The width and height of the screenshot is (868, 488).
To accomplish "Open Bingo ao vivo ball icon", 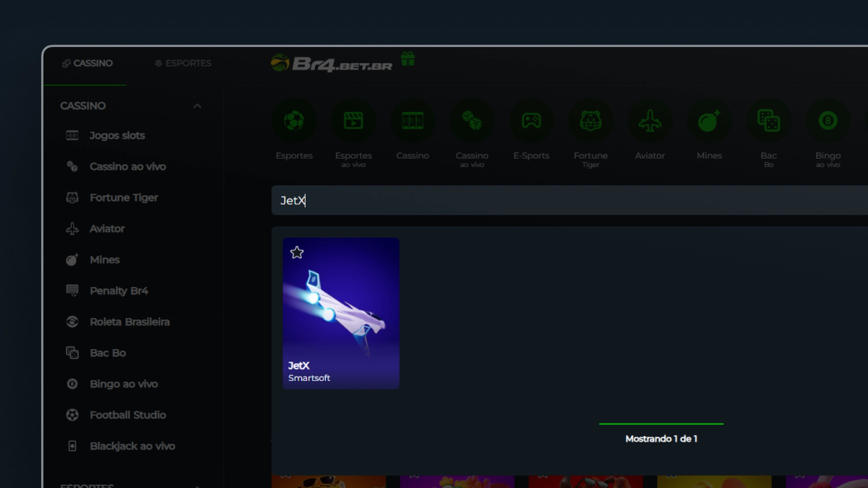I will click(x=828, y=121).
